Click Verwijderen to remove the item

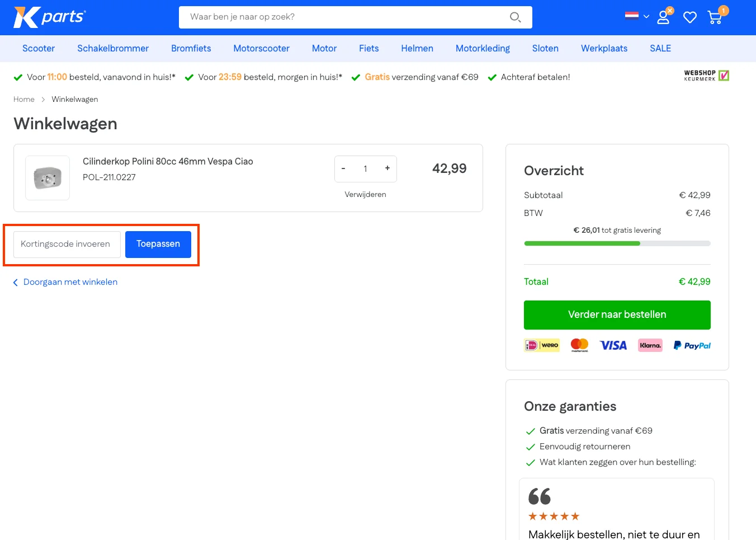pos(365,195)
